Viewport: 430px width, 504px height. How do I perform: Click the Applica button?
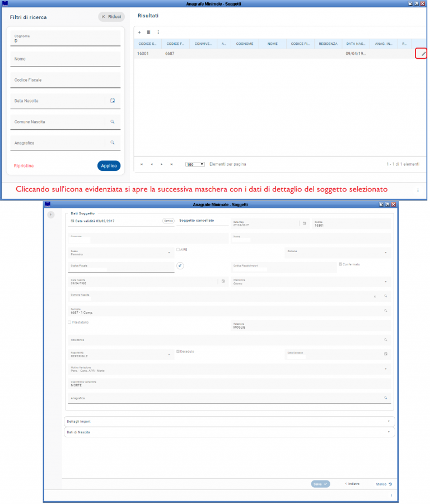[x=110, y=166]
